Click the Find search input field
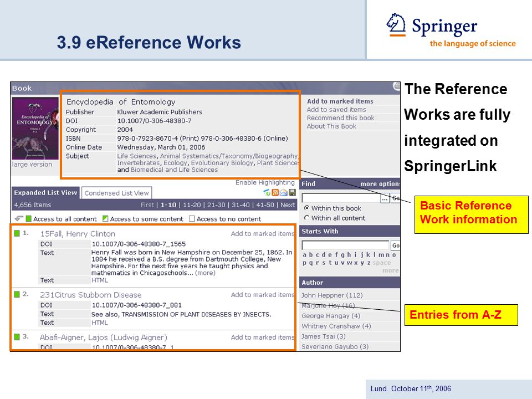 341,198
